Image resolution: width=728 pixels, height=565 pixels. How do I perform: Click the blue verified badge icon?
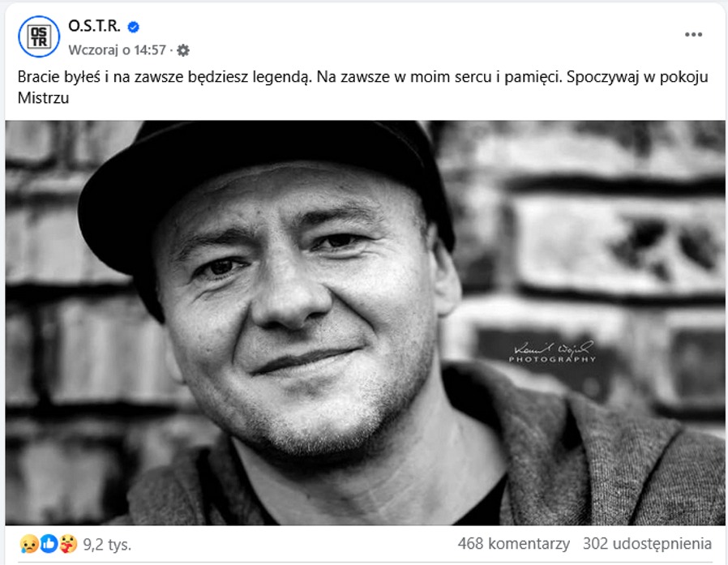click(x=133, y=28)
